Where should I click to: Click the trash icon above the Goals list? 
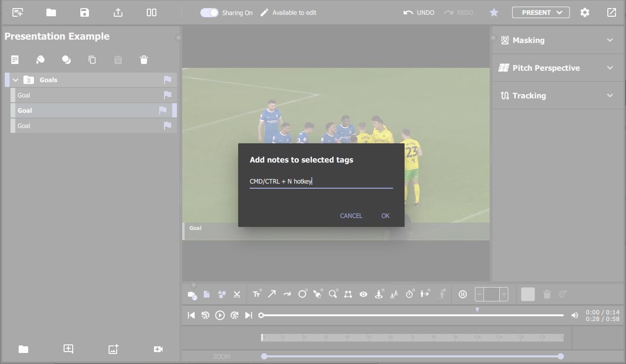coord(143,60)
